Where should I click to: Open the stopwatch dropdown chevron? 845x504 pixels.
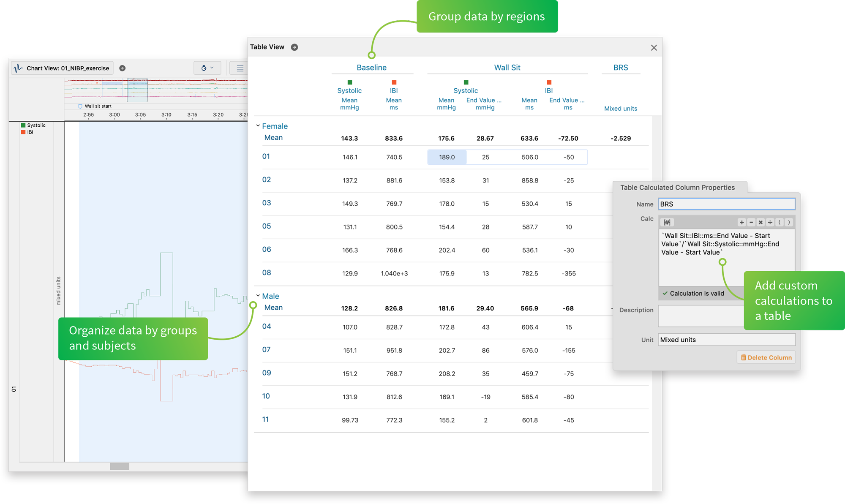211,68
